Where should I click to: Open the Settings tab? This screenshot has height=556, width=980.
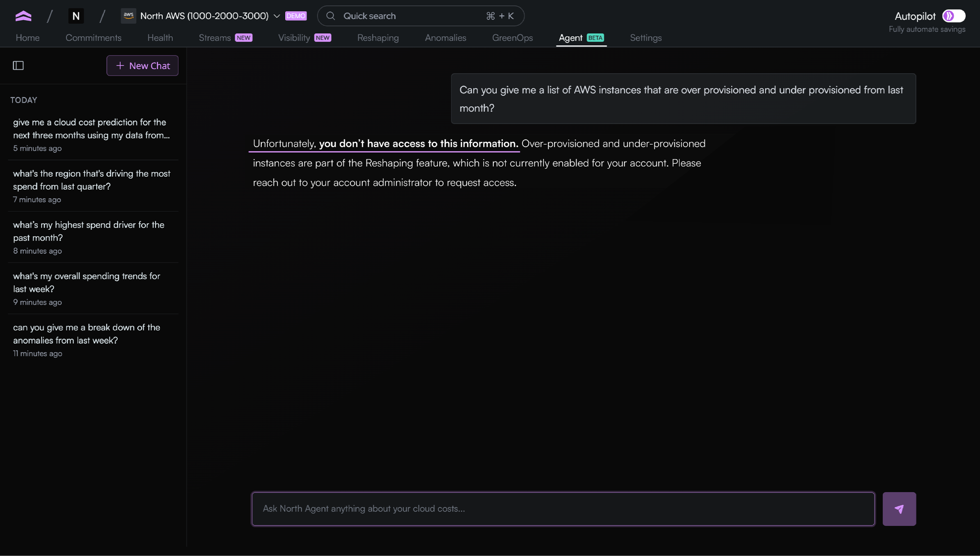tap(646, 38)
